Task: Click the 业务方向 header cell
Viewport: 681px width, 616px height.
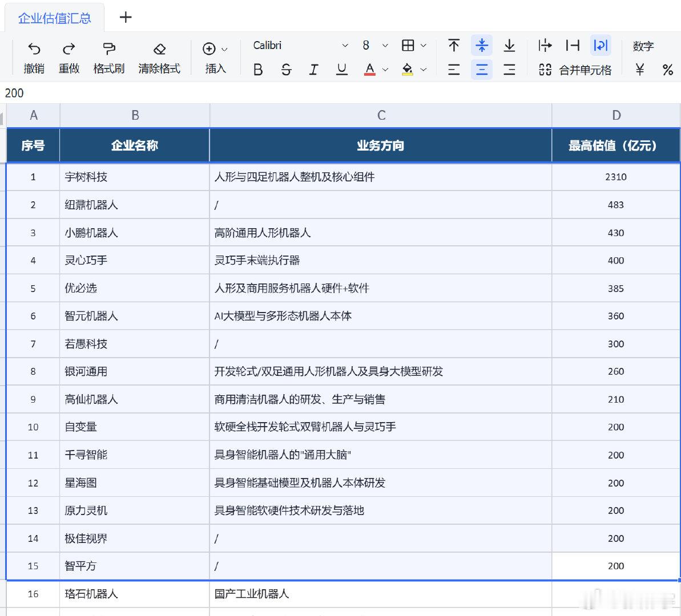Action: coord(380,145)
